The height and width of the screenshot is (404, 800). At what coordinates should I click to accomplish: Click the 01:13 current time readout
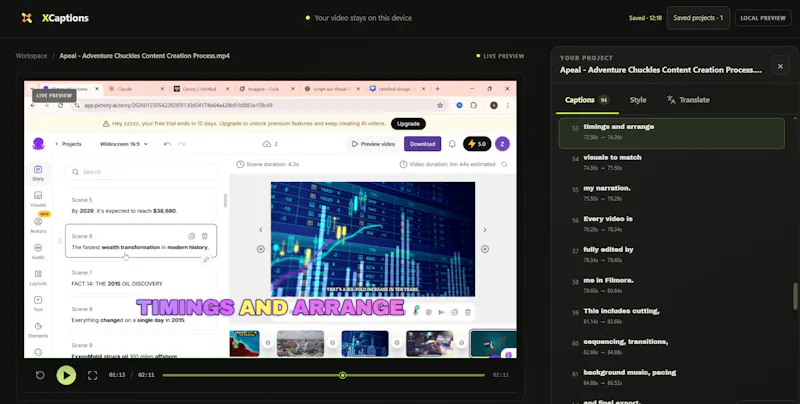pyautogui.click(x=117, y=375)
